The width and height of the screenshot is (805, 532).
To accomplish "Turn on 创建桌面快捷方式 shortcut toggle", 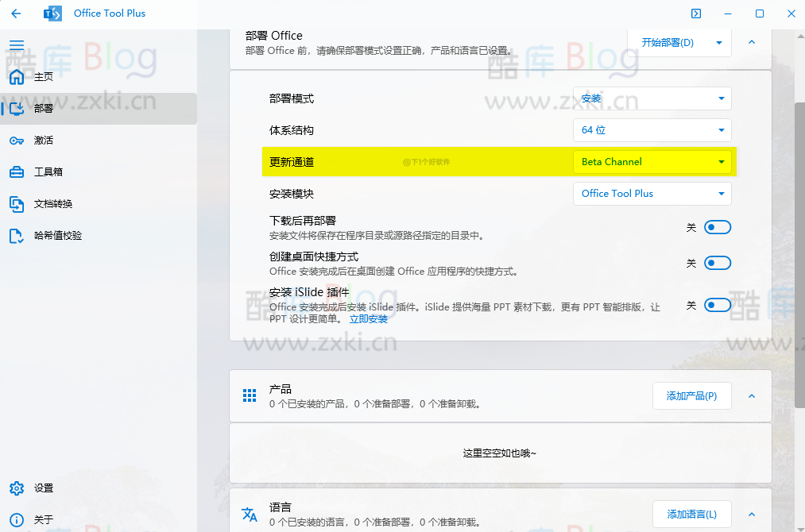I will [717, 263].
